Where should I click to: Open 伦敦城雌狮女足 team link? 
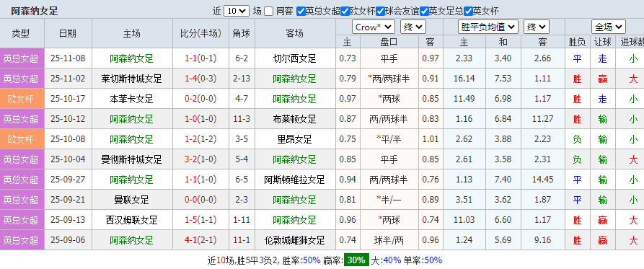coord(294,239)
